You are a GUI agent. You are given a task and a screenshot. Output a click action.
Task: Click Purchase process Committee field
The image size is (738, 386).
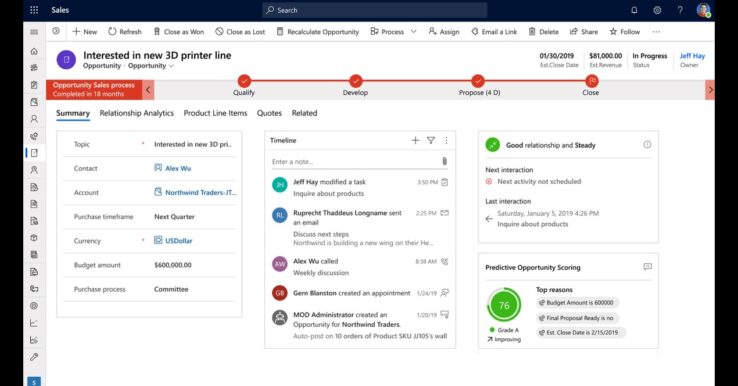click(149, 289)
